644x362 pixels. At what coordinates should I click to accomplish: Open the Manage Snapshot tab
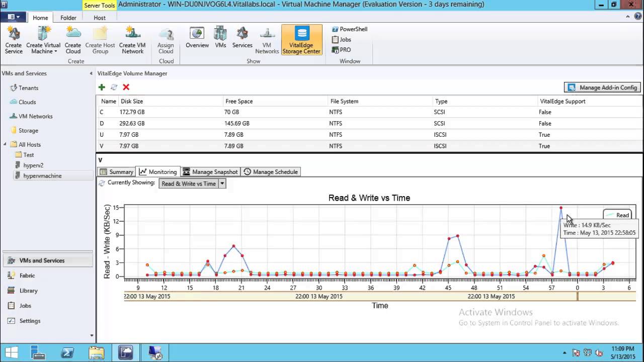(x=210, y=172)
